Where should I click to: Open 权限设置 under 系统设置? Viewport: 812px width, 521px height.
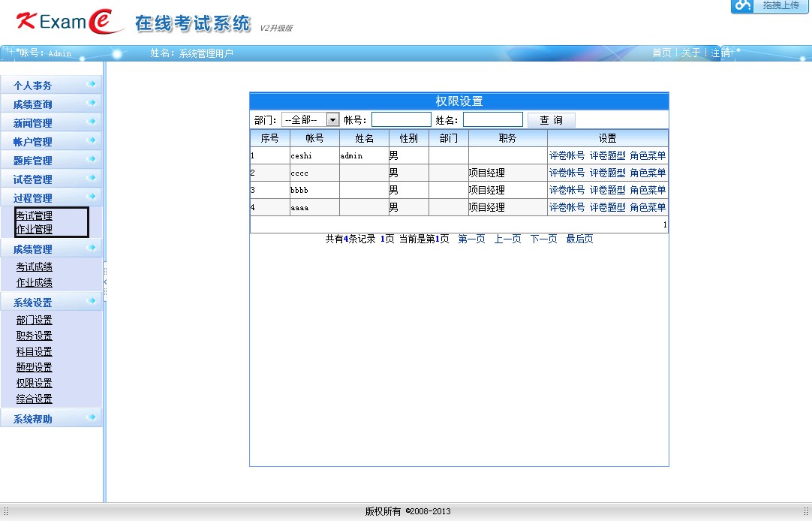35,383
